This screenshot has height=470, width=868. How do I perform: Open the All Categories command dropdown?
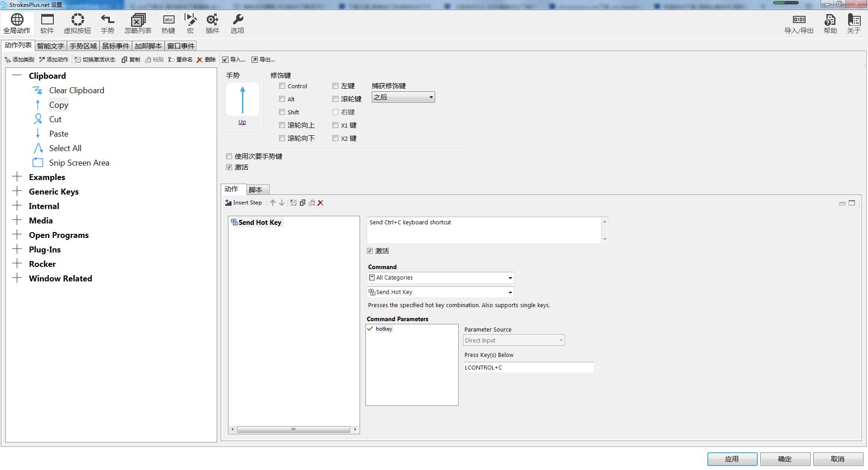coord(441,278)
